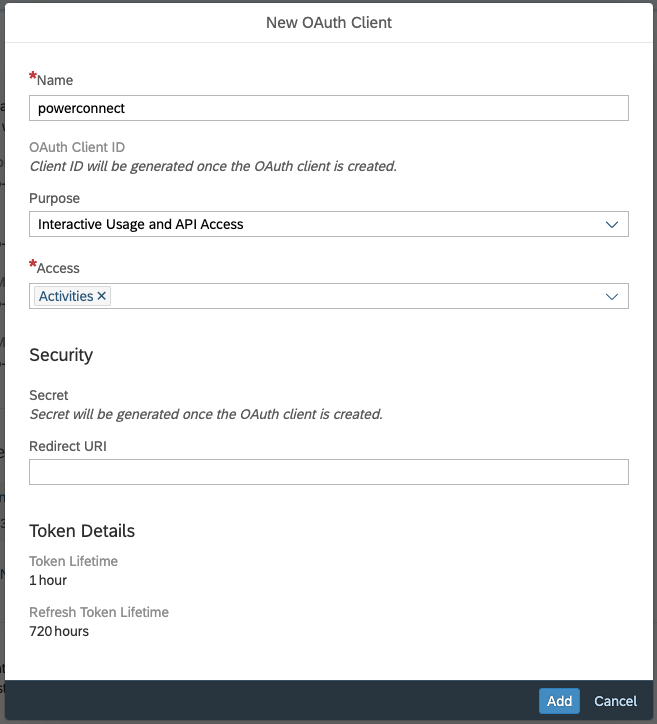Click the Access field chevron arrow

612,296
